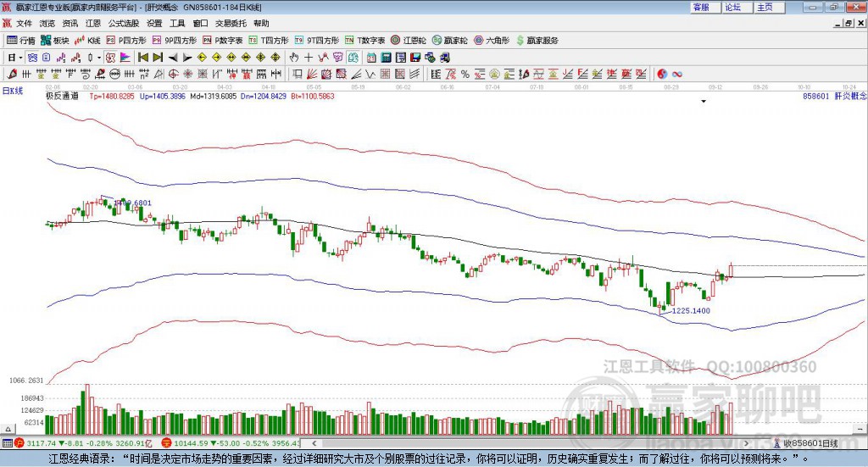Click the 沪 index status badge
The image size is (868, 467).
pos(19,443)
